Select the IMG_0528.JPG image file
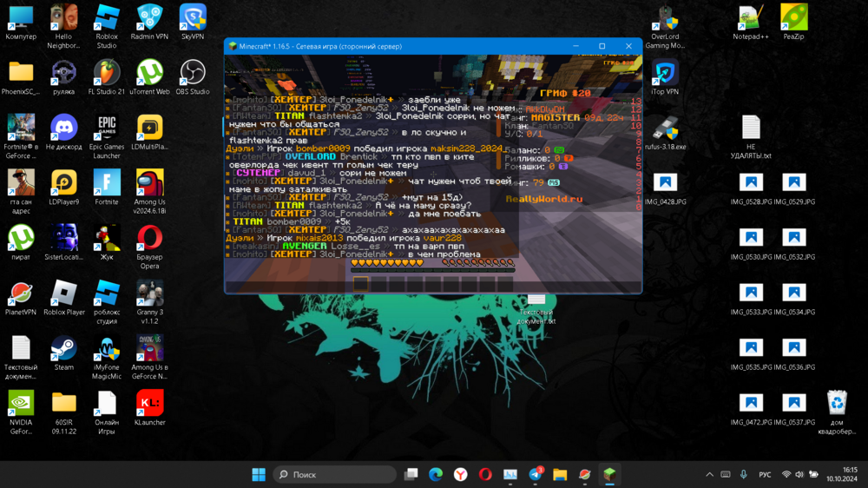 click(x=751, y=188)
